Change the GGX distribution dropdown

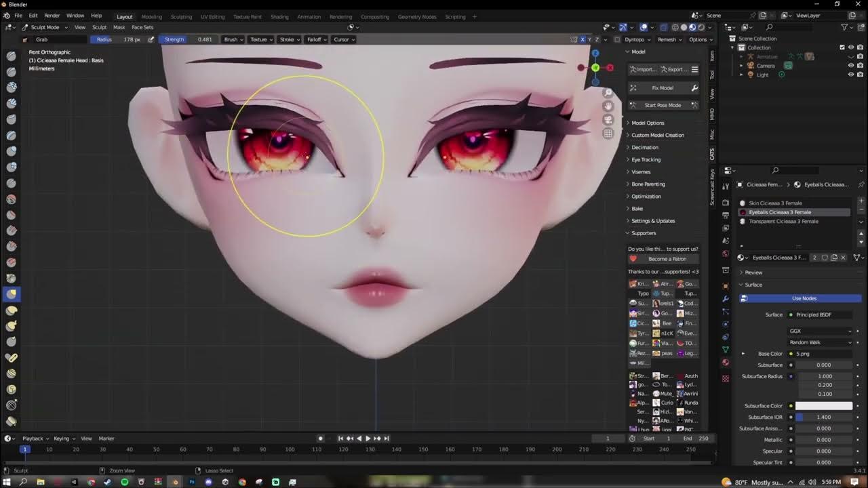821,331
